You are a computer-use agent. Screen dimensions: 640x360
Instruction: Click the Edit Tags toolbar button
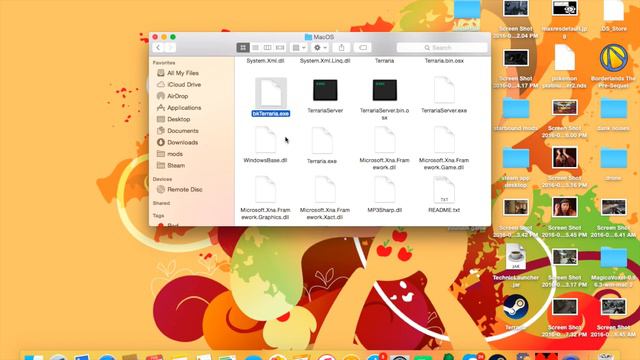click(x=363, y=48)
